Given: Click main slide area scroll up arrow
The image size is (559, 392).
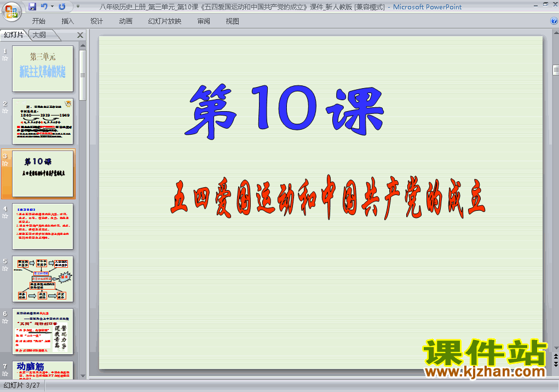Looking at the screenshot, I should [x=556, y=33].
